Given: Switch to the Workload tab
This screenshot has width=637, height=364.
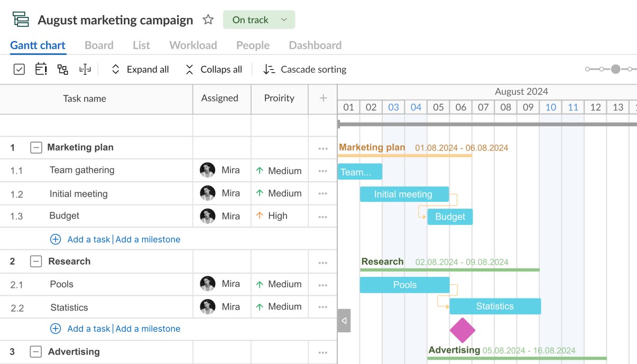Looking at the screenshot, I should click(x=193, y=45).
